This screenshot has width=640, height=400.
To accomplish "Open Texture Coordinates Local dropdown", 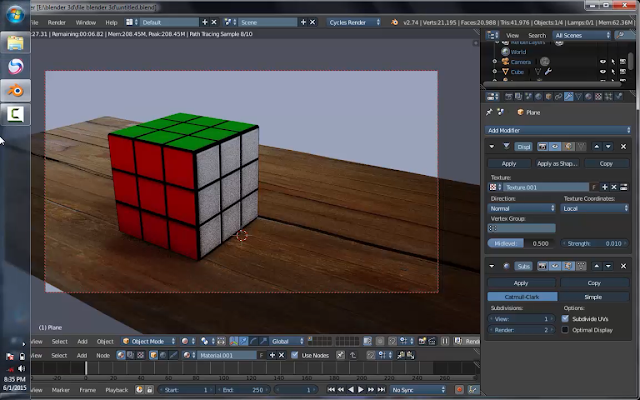I will point(595,209).
